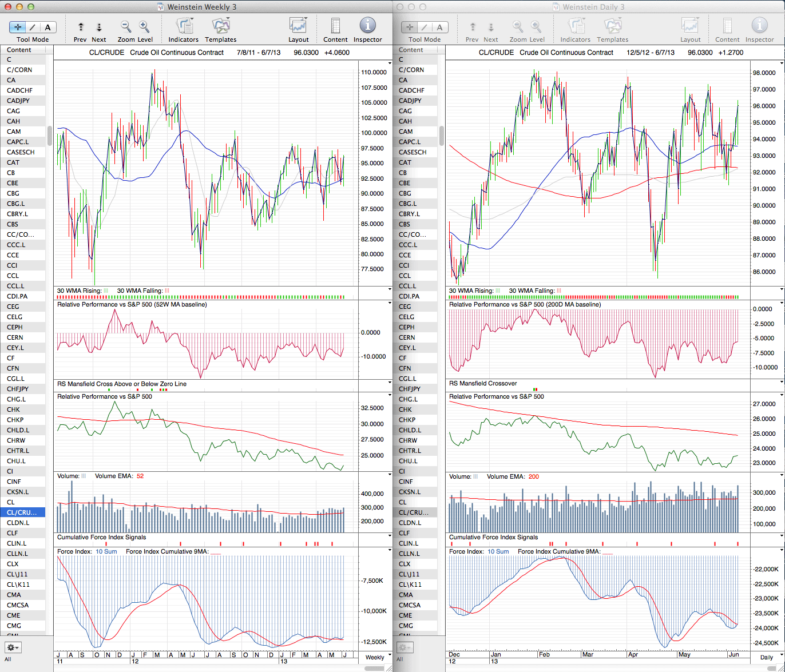
Task: Choose CME in the Daily window's list
Action: 405,615
